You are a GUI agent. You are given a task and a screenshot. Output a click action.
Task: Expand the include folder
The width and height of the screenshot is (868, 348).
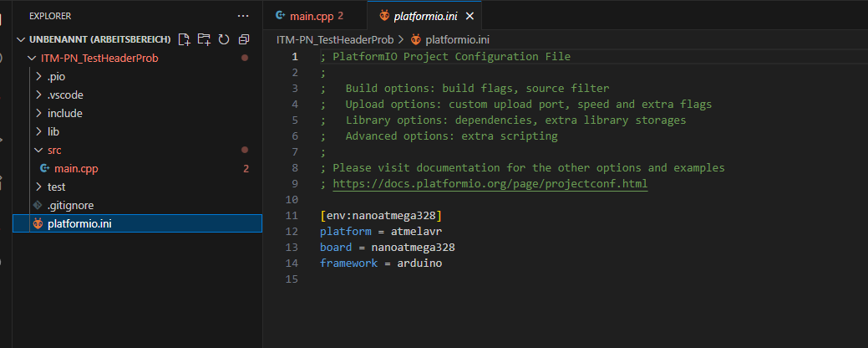pos(38,114)
